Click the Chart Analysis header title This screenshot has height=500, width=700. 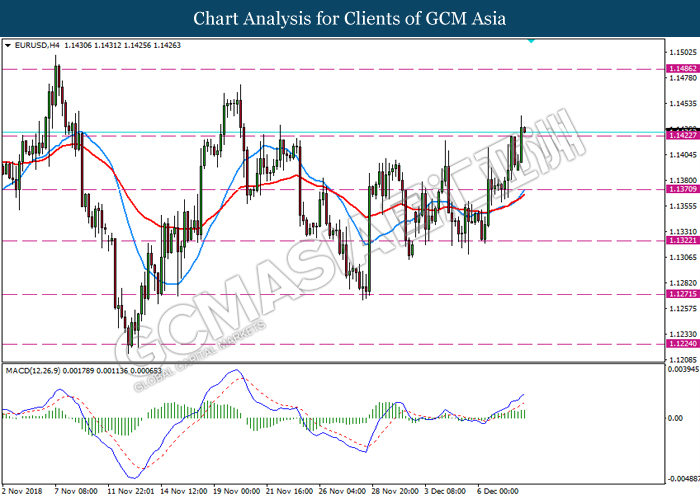pos(350,18)
